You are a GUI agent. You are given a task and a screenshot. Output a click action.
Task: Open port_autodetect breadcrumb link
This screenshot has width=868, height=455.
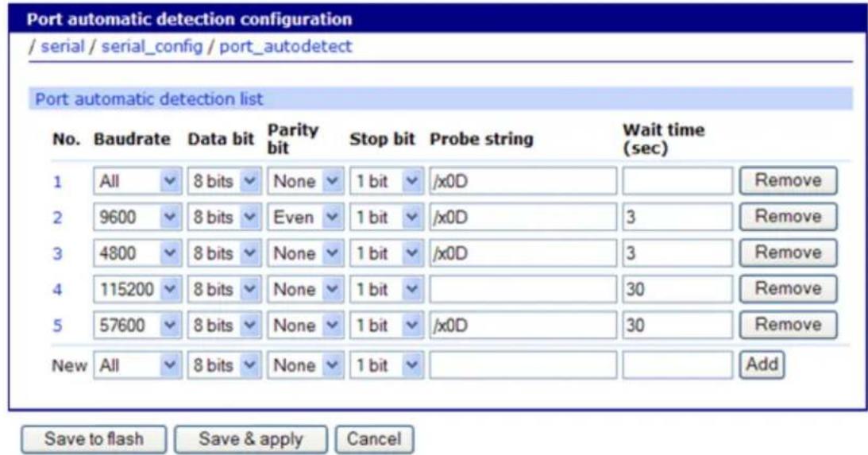pyautogui.click(x=286, y=47)
